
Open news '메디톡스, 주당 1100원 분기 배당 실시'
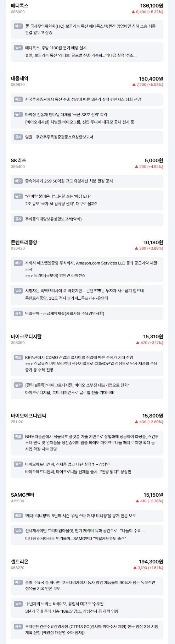click(x=56, y=48)
